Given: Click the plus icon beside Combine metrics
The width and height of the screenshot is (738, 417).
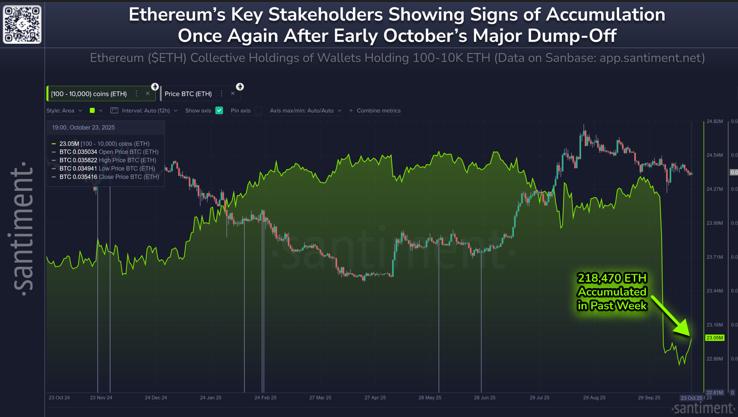Looking at the screenshot, I should click(x=351, y=111).
